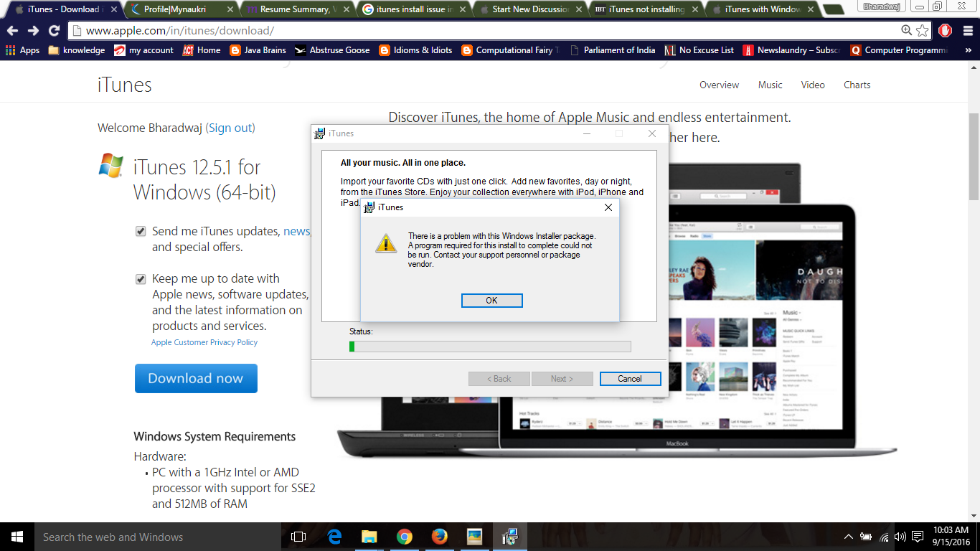Click the blue Download now button
Image resolution: width=980 pixels, height=551 pixels.
[x=196, y=378]
